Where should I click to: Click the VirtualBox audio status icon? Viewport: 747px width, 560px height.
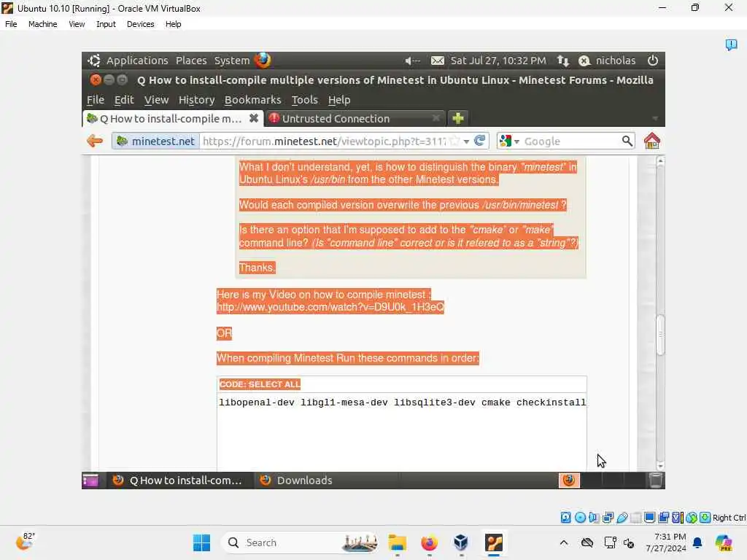tap(594, 518)
